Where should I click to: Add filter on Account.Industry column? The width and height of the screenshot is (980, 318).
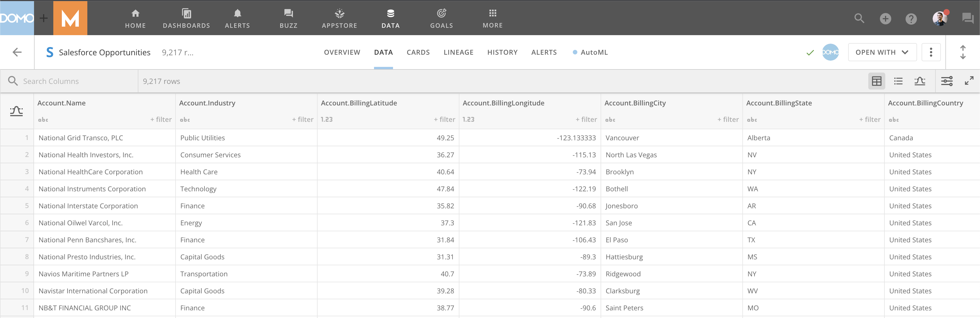(x=303, y=119)
